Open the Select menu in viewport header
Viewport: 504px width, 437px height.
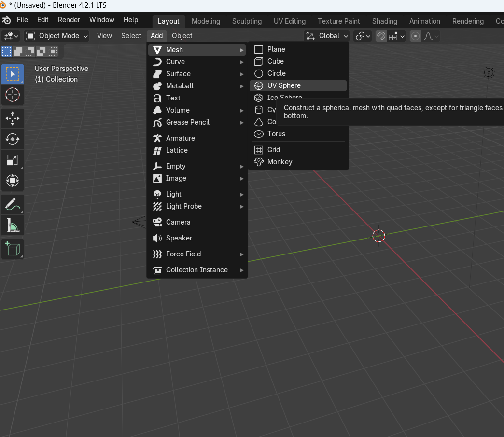(131, 36)
